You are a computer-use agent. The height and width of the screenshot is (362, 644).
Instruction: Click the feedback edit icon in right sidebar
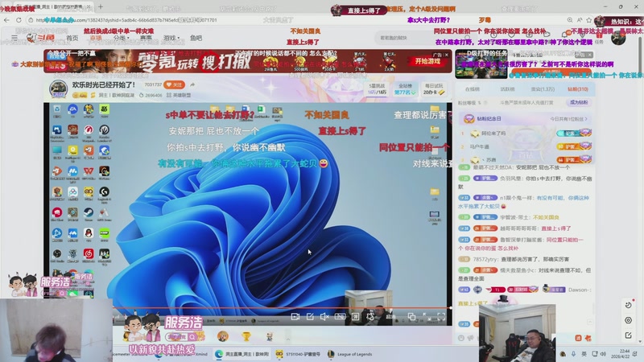(628, 335)
